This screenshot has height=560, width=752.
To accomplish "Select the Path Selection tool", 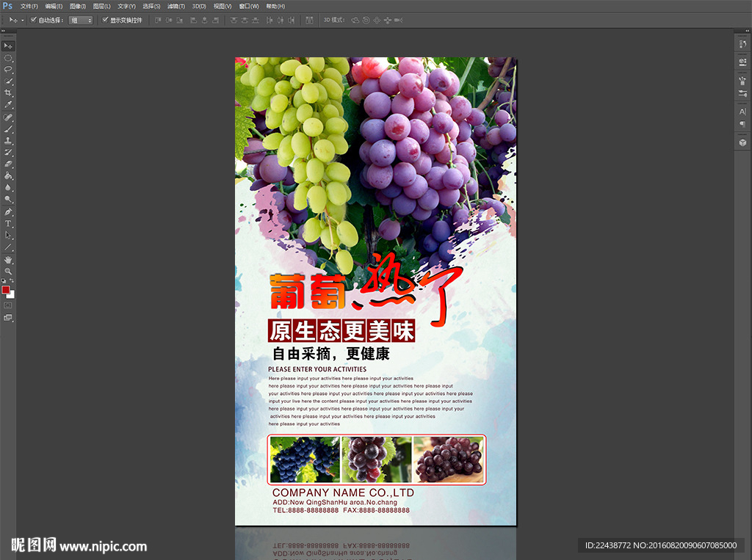I will click(x=8, y=236).
